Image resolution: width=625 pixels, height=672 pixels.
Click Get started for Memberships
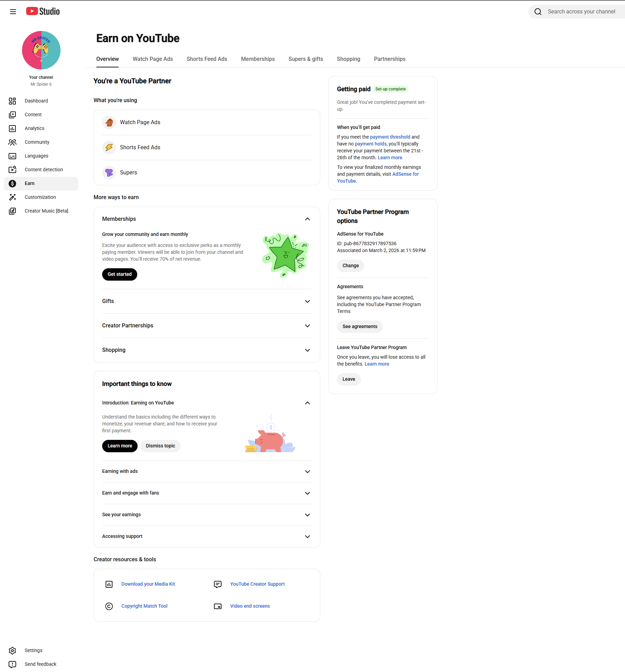tap(120, 274)
